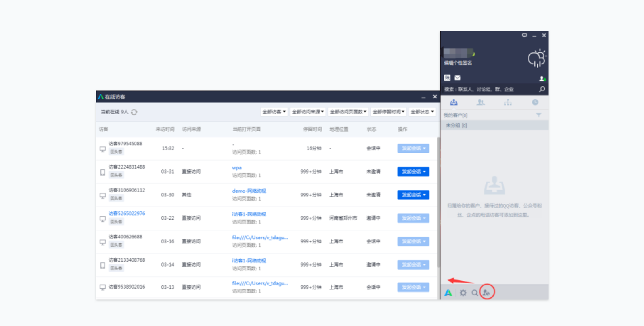Click the 账 account icon
This screenshot has height=326, width=644.
447,78
